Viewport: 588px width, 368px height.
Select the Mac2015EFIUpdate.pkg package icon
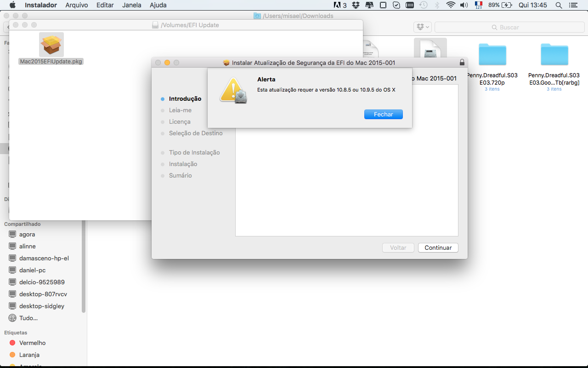coord(51,45)
